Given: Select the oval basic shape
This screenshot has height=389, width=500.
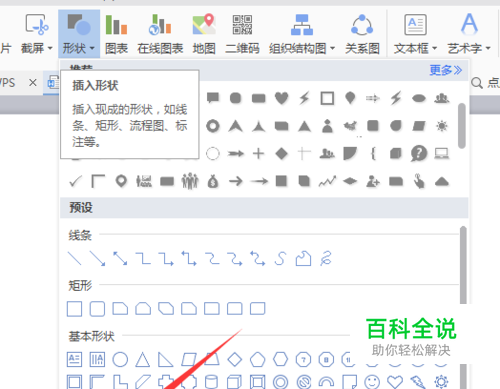Looking at the screenshot, I should 120,360.
